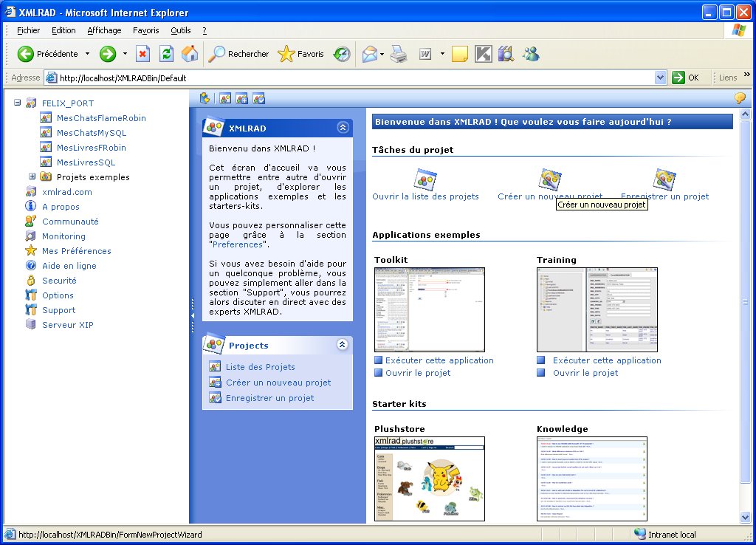Click the 'Enregistrer un projet' task icon
756x545 pixels.
point(664,179)
